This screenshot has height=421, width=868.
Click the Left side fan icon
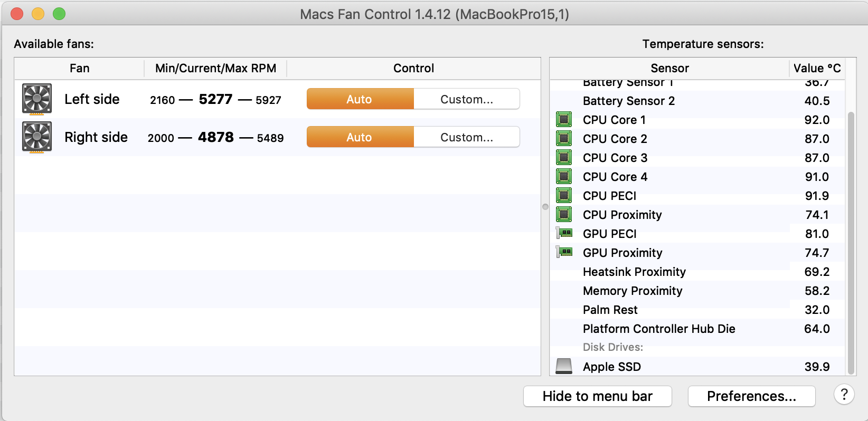click(37, 99)
